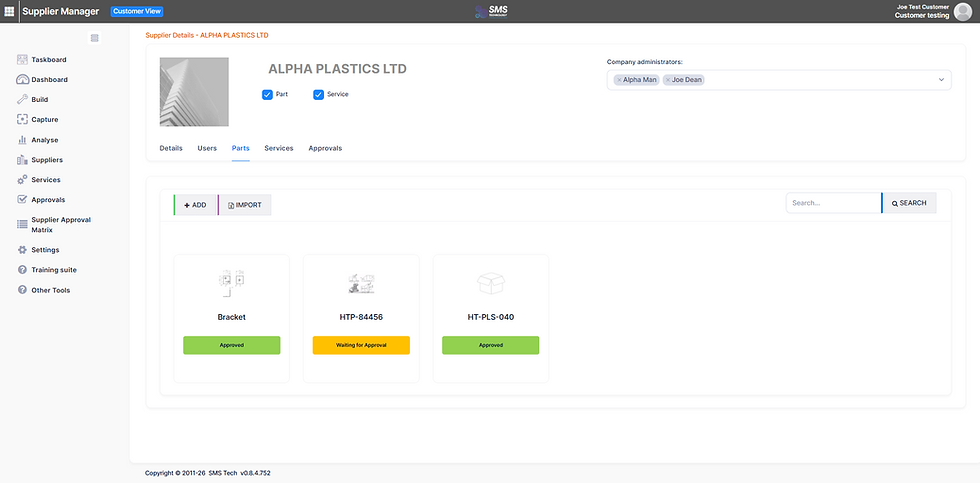Click HT-PLS-040 Approved status bar

pos(491,345)
